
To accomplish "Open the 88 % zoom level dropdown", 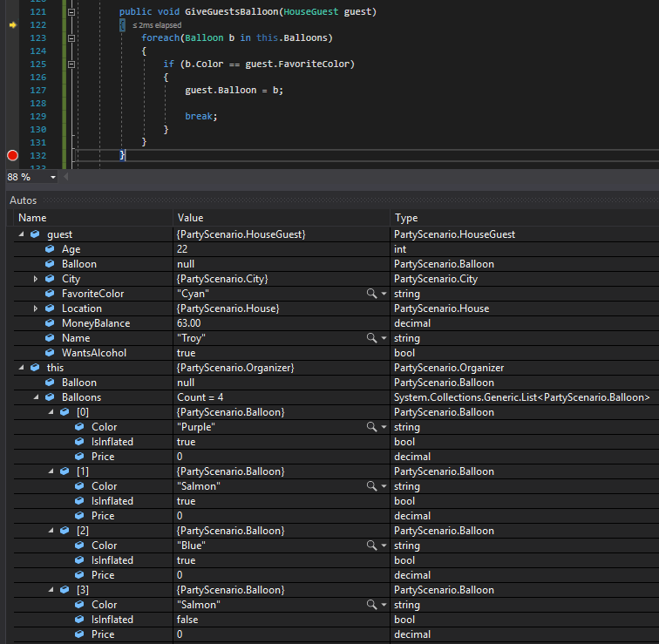I will point(54,177).
